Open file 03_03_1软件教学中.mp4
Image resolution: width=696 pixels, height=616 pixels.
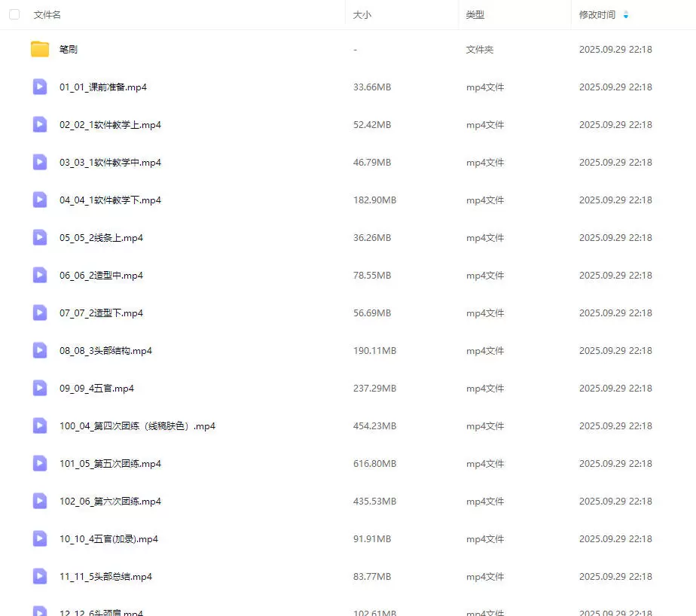tap(110, 163)
